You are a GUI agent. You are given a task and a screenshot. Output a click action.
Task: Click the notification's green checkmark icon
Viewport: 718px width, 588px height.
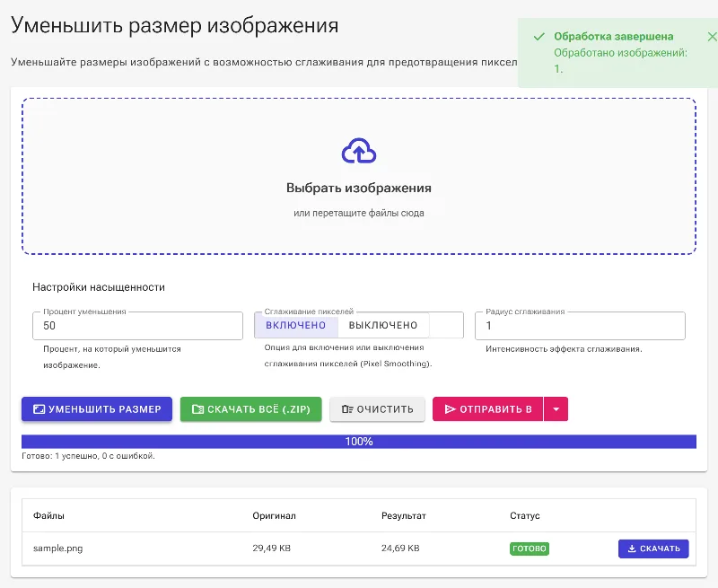[539, 37]
